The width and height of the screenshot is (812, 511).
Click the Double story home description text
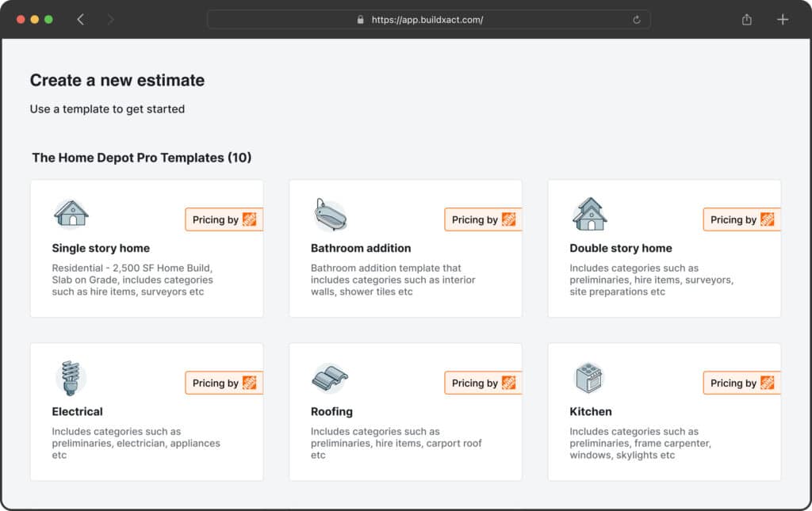[x=651, y=280]
